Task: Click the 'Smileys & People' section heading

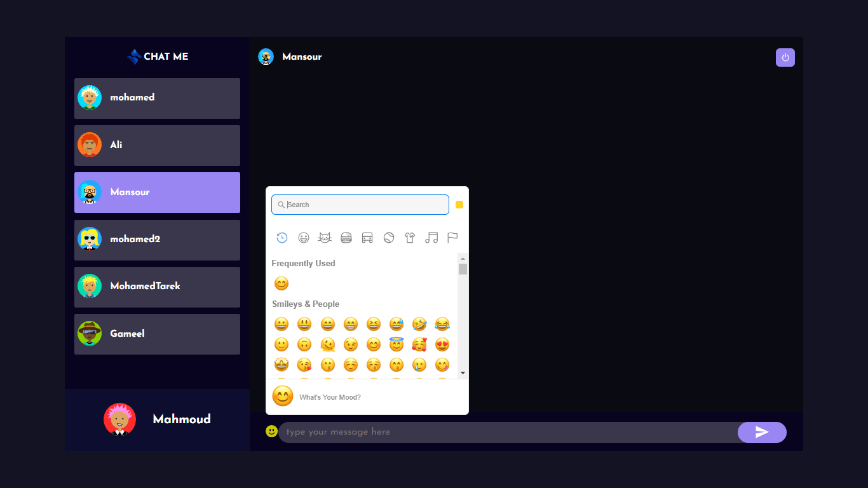Action: (x=306, y=304)
